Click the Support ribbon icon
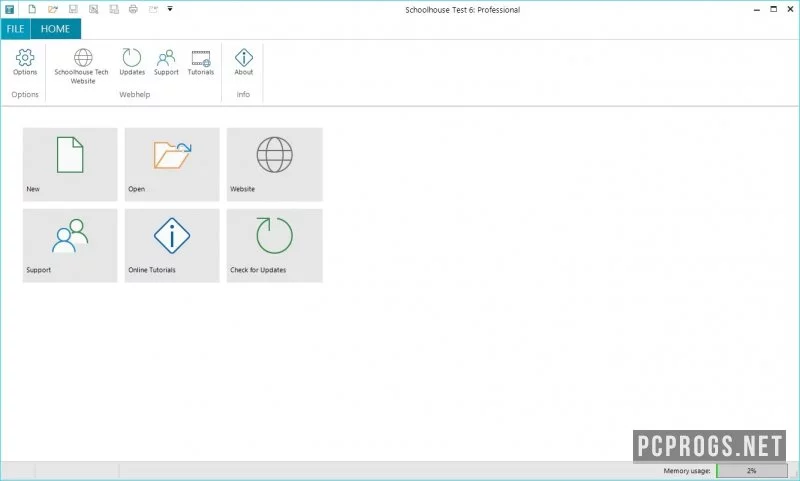 166,62
